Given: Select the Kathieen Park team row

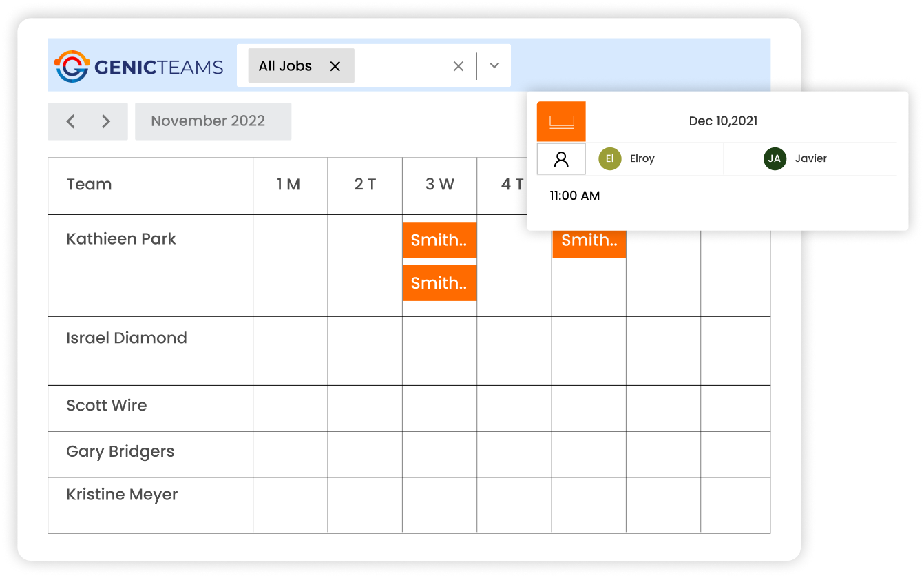Looking at the screenshot, I should 121,239.
